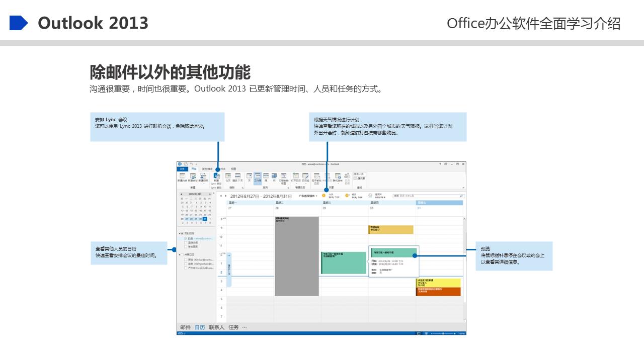This screenshot has height=362, width=644.
Task: Select the 月 (Month) calendar view icon
Action: tap(274, 176)
